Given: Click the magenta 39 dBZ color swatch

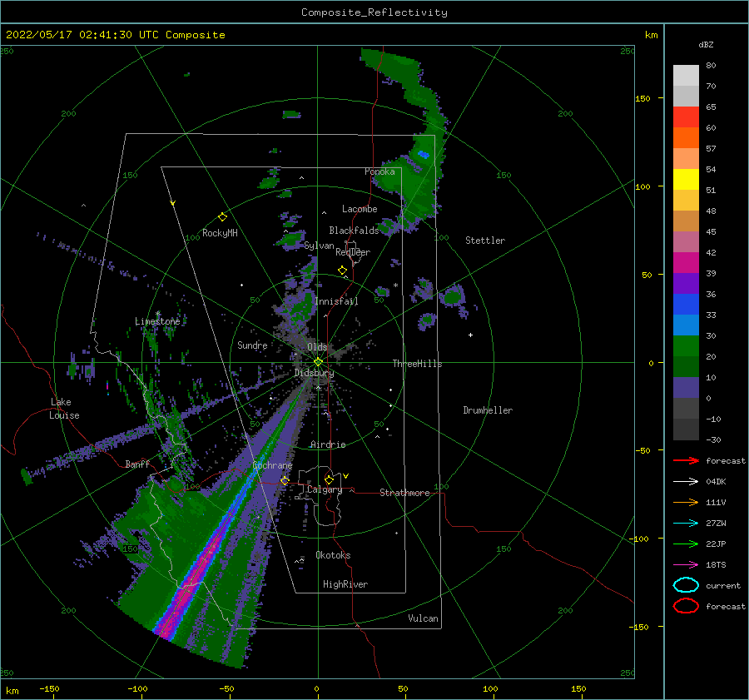Looking at the screenshot, I should [x=686, y=263].
